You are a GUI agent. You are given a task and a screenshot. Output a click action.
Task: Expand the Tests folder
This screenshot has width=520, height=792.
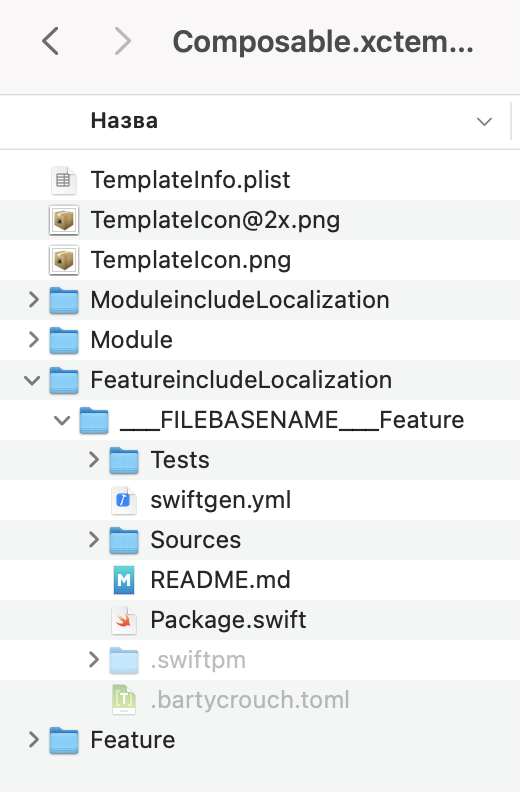(x=94, y=460)
